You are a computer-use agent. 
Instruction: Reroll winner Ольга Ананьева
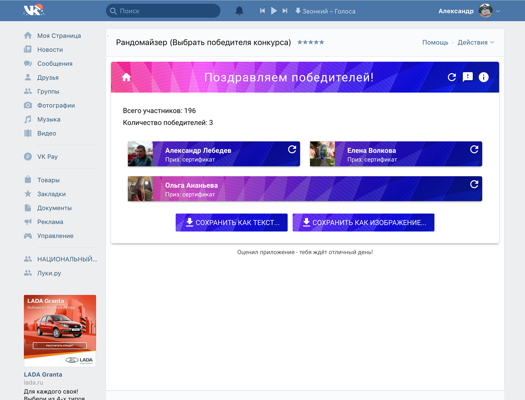click(474, 184)
